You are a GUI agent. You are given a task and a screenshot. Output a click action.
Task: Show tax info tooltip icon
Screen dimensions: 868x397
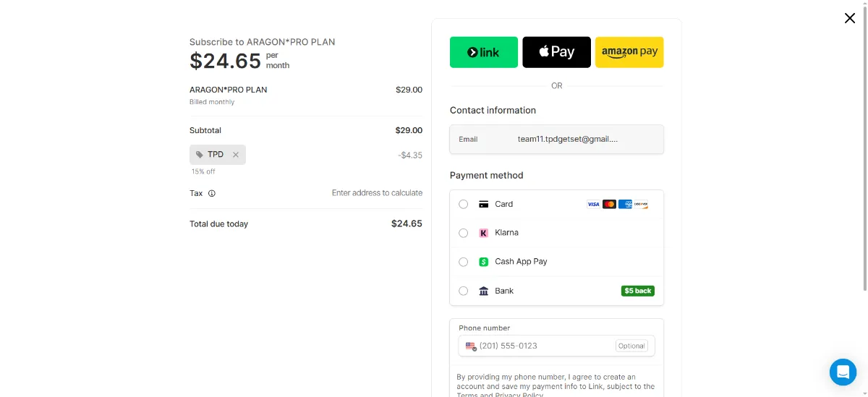(212, 193)
